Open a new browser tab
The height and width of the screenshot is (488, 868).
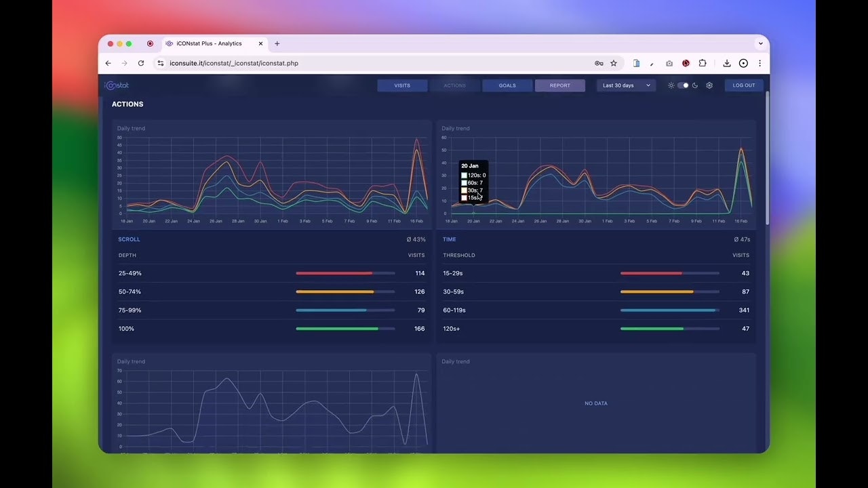(277, 43)
